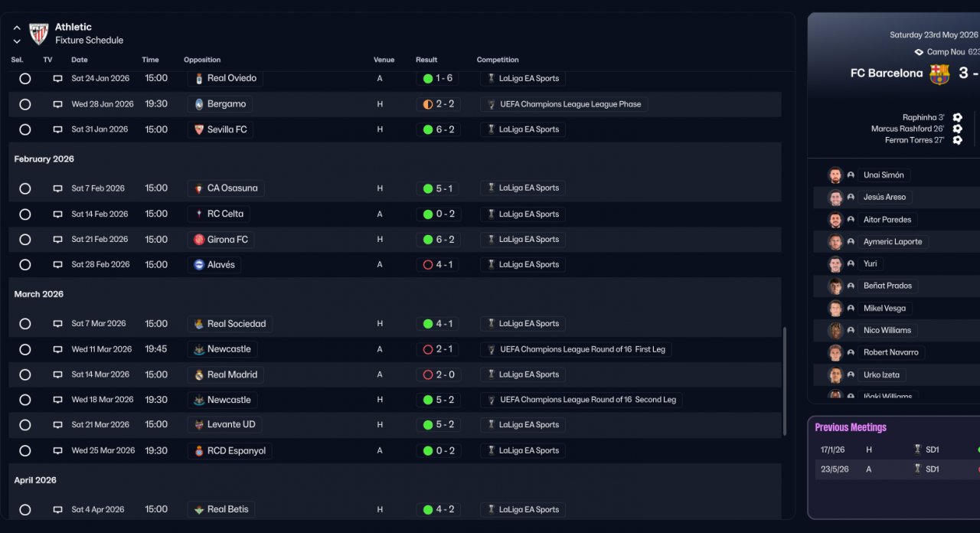Open the 4 - 1 result against Alavés
980x533 pixels.
pos(438,264)
